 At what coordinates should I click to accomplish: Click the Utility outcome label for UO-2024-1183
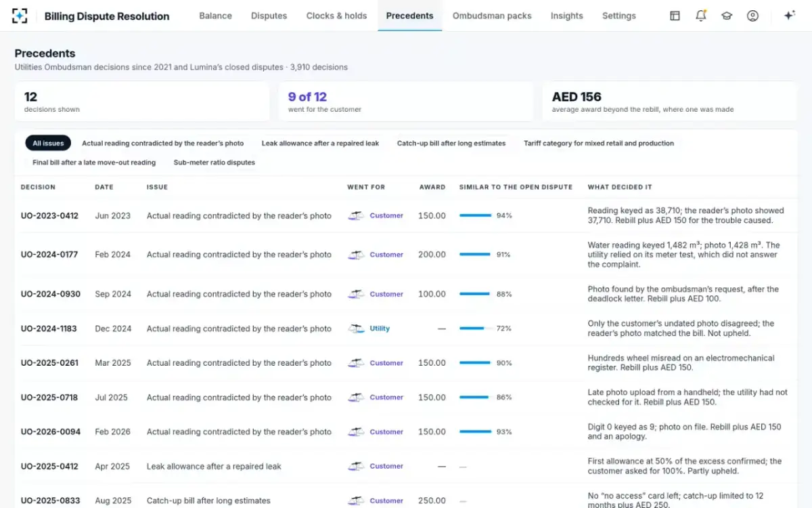tap(380, 329)
